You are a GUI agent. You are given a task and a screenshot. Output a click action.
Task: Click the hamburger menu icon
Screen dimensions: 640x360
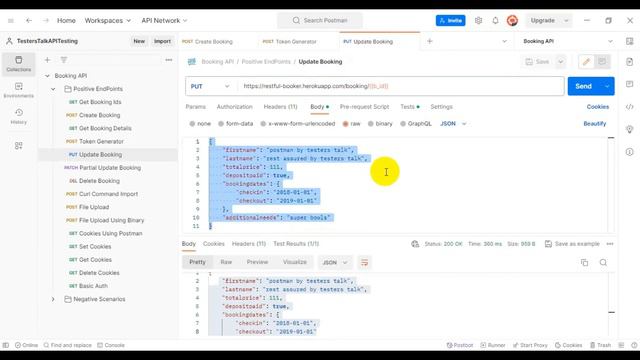coord(11,20)
